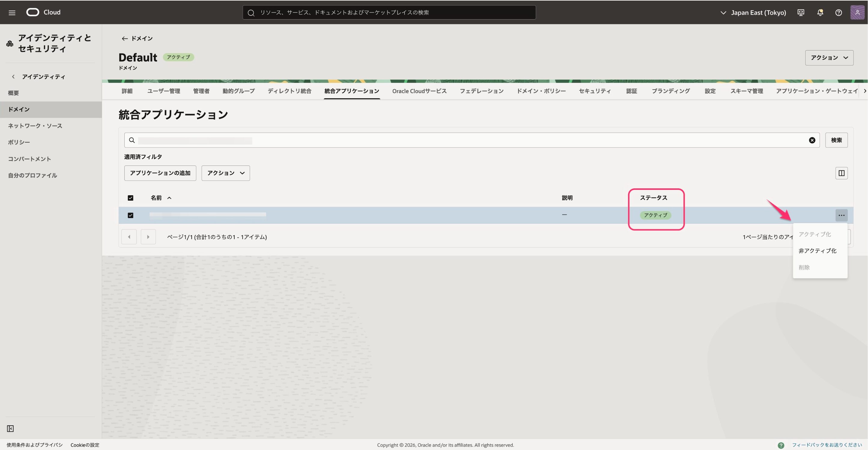Open the navigation hamburger menu
The image size is (868, 450).
(12, 12)
